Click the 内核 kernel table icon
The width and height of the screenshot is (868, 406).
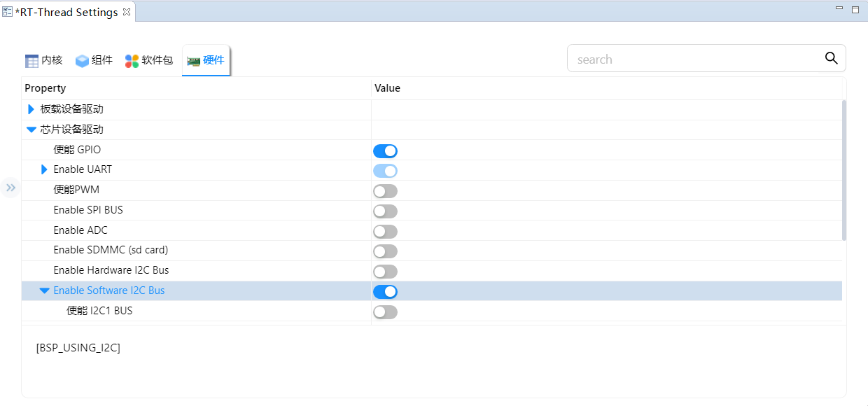[31, 61]
